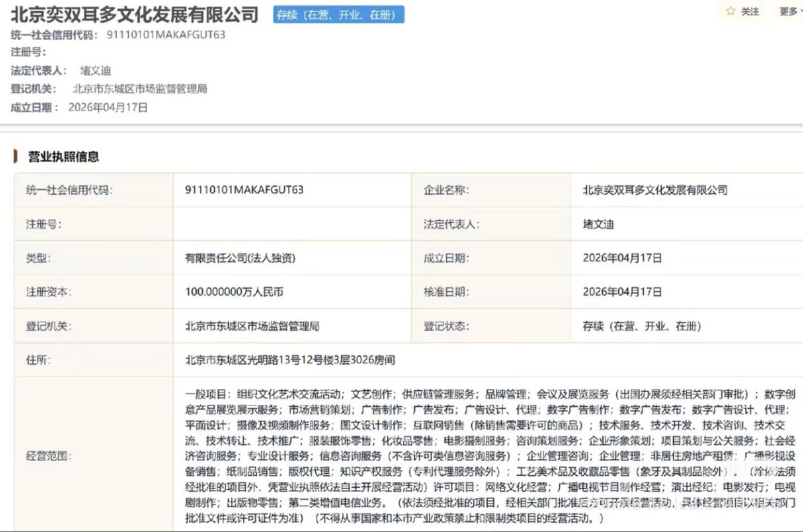Viewport: 803px width, 532px height.
Task: Open the 更多 dropdown menu
Action: [x=790, y=11]
